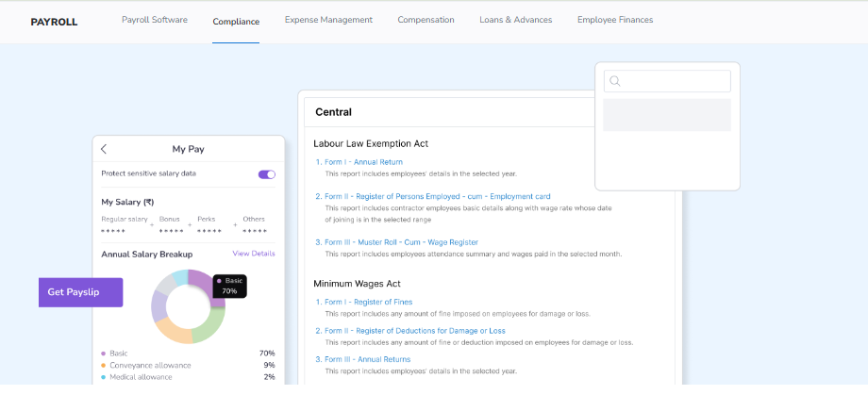
Task: Click the Medical allowance legend row
Action: [x=188, y=377]
